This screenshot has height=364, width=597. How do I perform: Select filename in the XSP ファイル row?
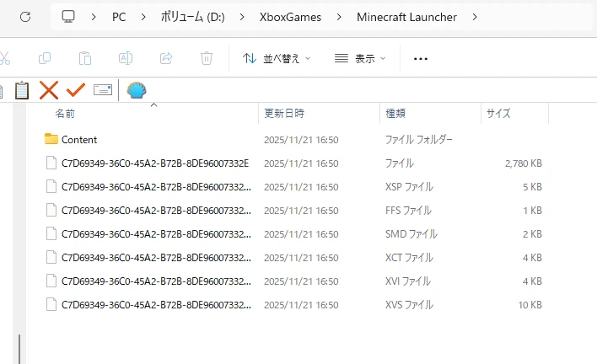coord(156,187)
